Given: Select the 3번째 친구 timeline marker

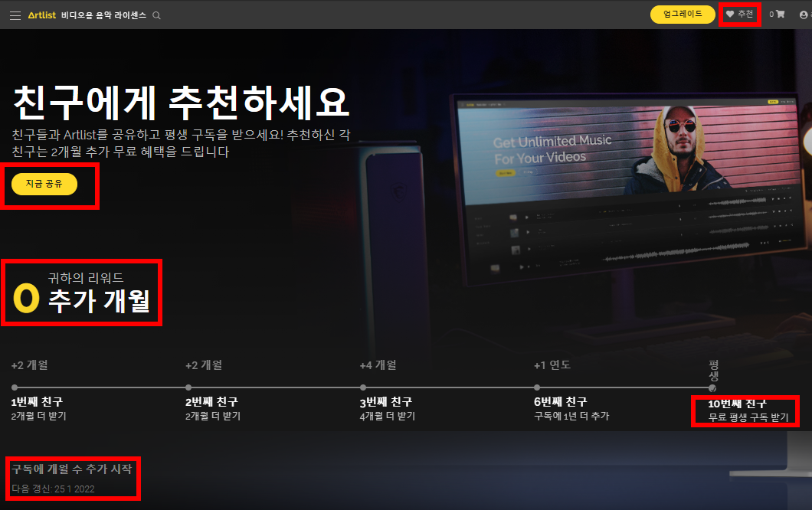Looking at the screenshot, I should point(363,387).
